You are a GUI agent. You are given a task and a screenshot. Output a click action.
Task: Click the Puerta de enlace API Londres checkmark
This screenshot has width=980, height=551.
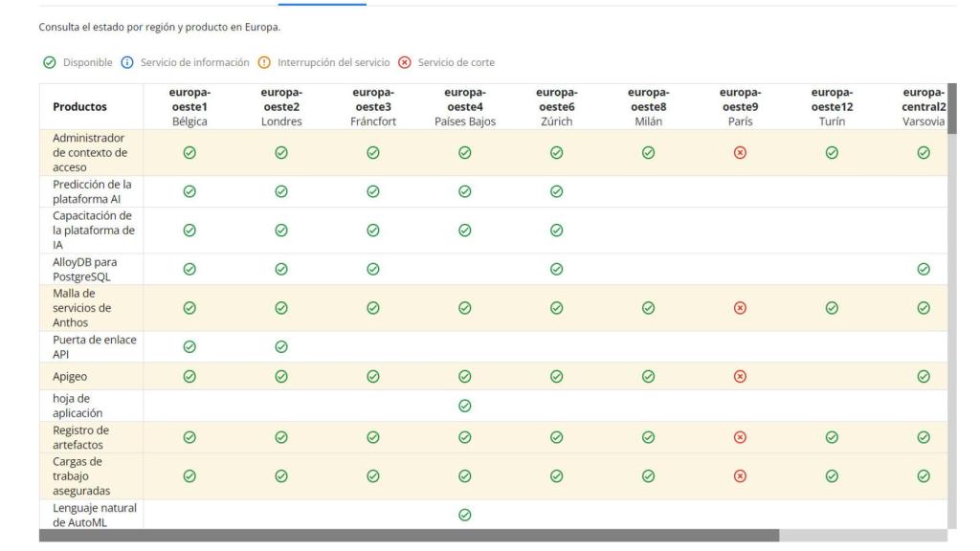[x=281, y=346]
